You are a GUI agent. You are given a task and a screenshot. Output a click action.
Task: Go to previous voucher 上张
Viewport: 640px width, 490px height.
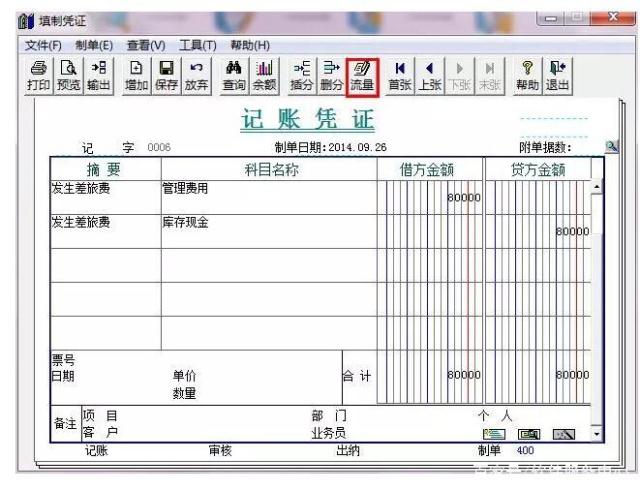click(430, 76)
